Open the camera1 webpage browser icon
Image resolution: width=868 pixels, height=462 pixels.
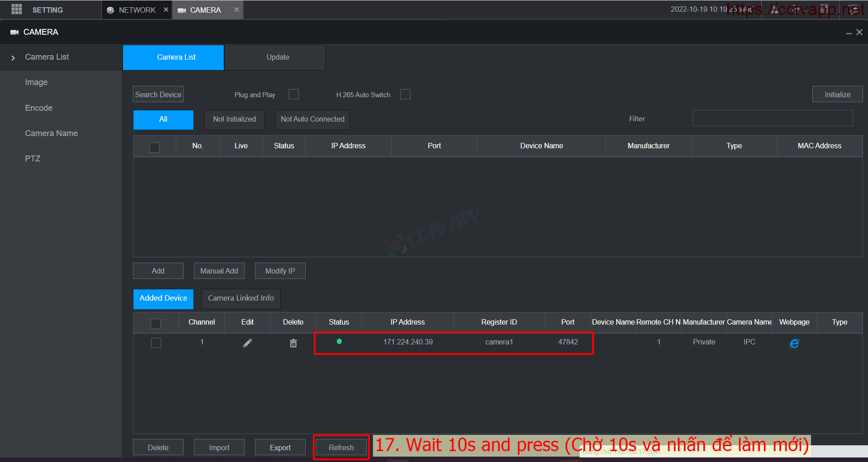coord(794,344)
